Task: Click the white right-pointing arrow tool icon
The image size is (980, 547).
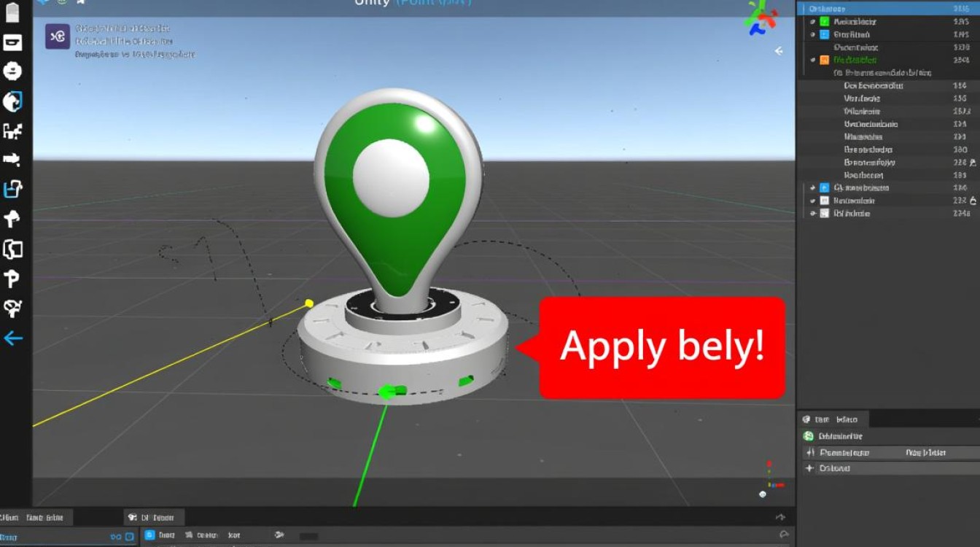Action: click(x=12, y=159)
